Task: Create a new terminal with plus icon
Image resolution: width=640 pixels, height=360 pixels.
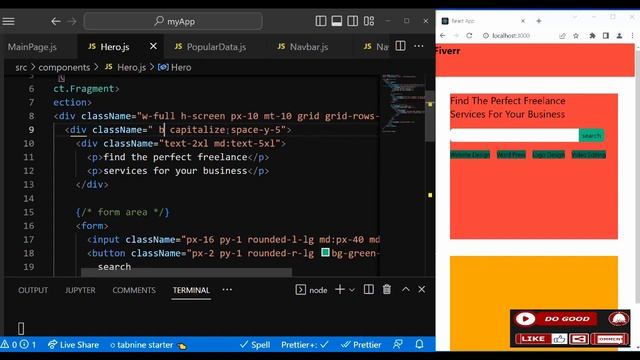Action: tap(340, 289)
